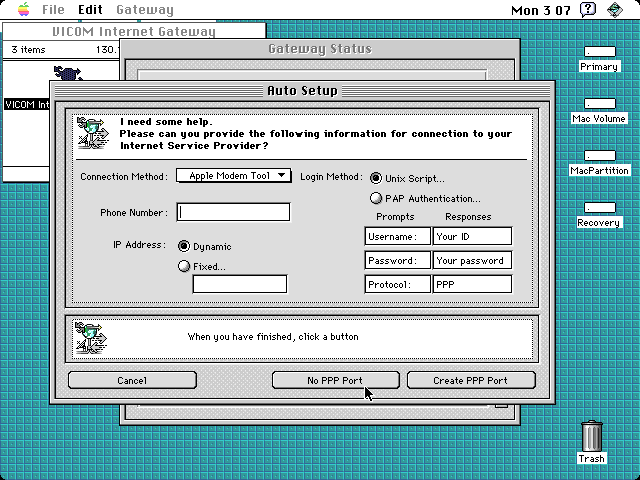Click the 'Connection Method:' label

click(124, 177)
